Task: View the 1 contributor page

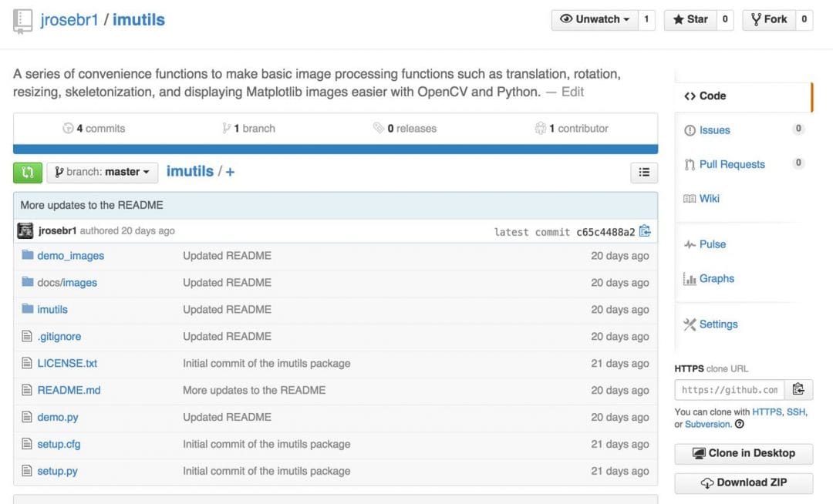Action: coord(572,129)
